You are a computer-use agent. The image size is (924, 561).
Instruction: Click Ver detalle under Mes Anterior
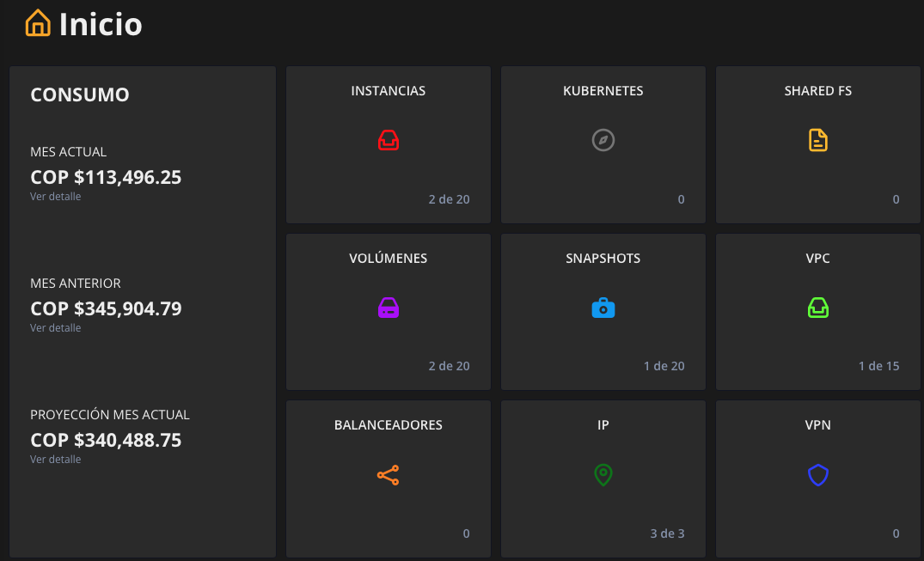tap(55, 327)
